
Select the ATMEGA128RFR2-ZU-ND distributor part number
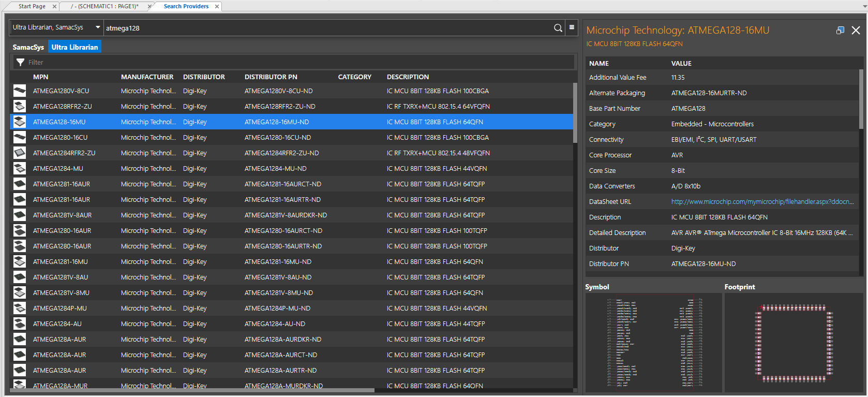coord(280,106)
